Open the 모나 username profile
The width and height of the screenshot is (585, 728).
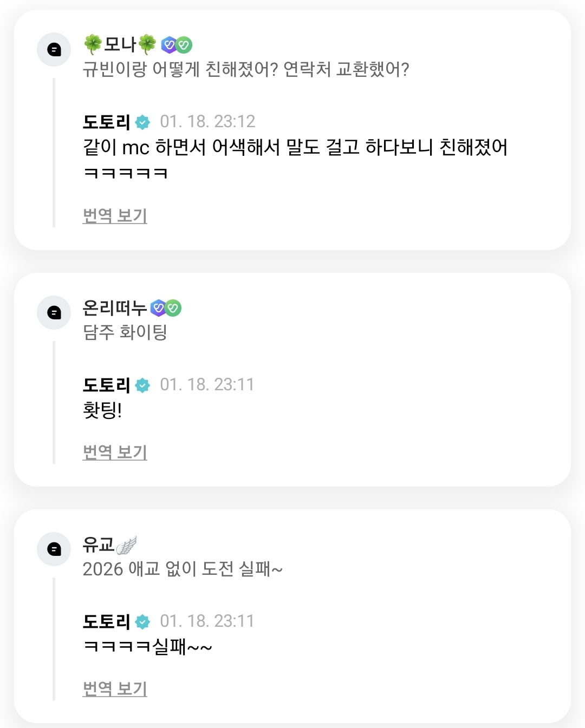pos(120,44)
